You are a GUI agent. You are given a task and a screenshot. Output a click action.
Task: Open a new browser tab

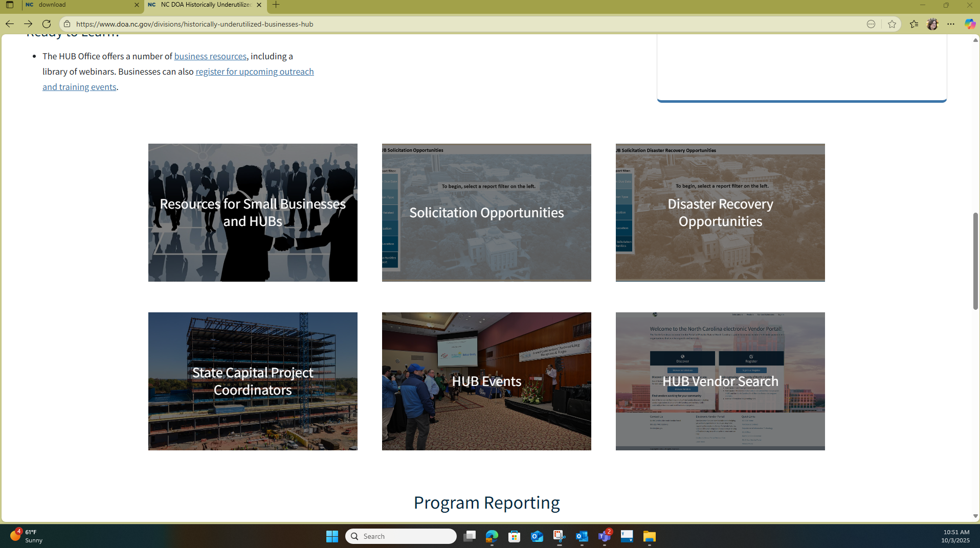click(276, 5)
